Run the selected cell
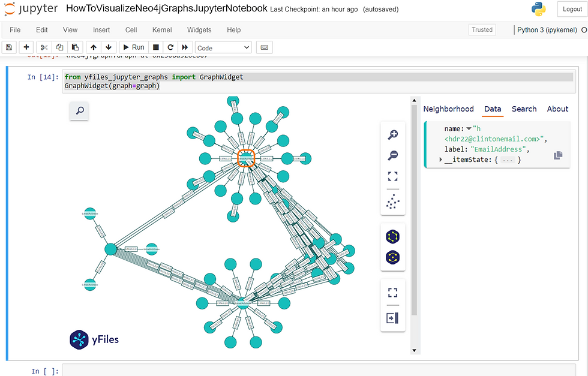 tap(133, 47)
